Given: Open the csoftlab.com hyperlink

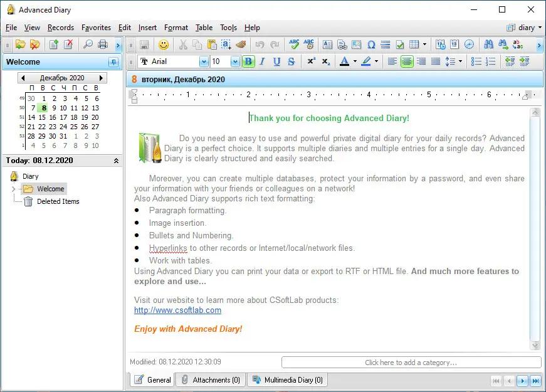Looking at the screenshot, I should 177,310.
